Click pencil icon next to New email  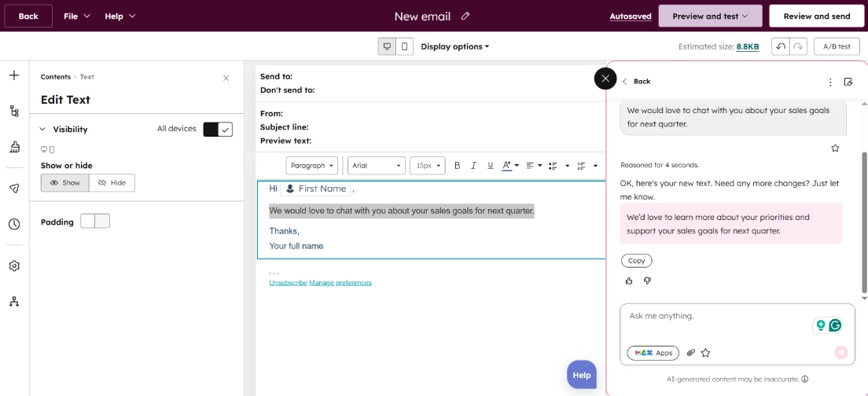(465, 16)
